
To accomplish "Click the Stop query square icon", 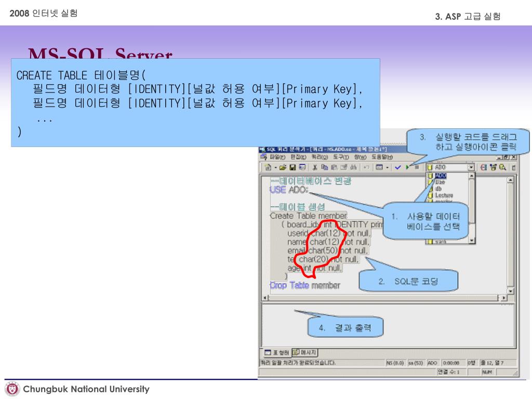I will tap(416, 167).
